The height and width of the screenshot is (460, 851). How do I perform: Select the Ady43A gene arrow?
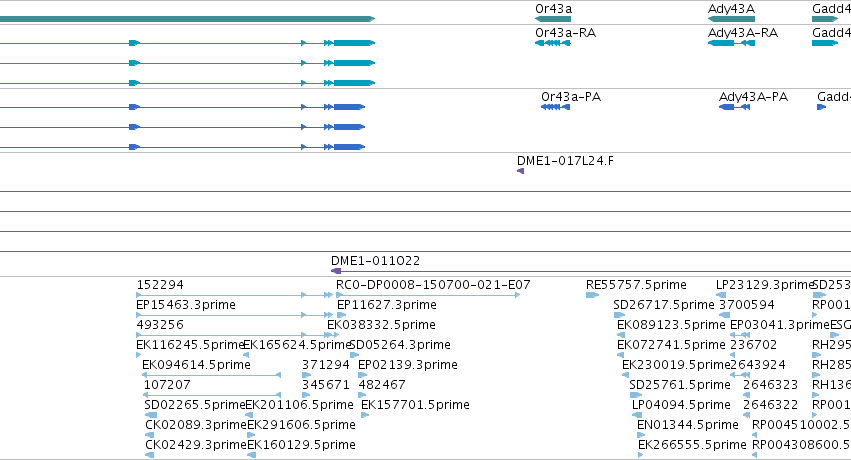pos(731,19)
